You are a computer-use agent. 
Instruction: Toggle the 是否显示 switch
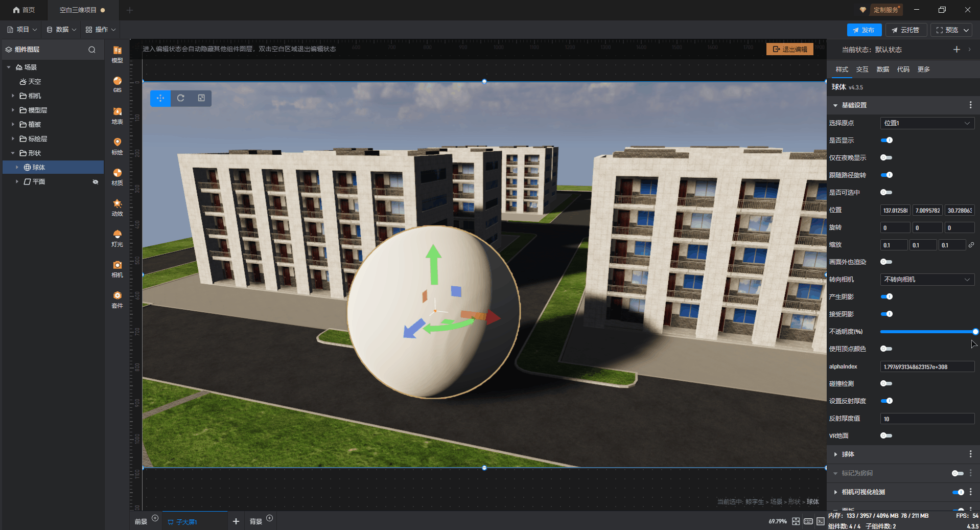pos(886,140)
